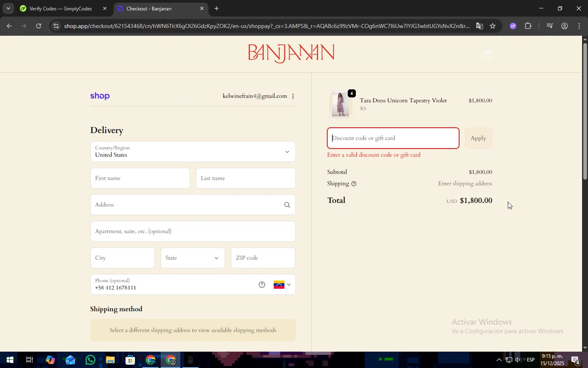Open WhatsApp from the taskbar
The height and width of the screenshot is (368, 588).
[x=90, y=360]
